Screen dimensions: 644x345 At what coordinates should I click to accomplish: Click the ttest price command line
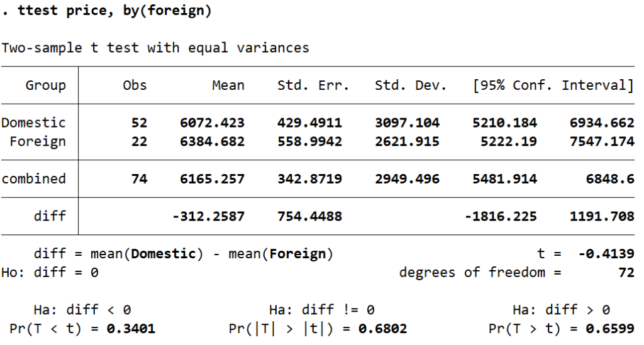click(x=107, y=11)
